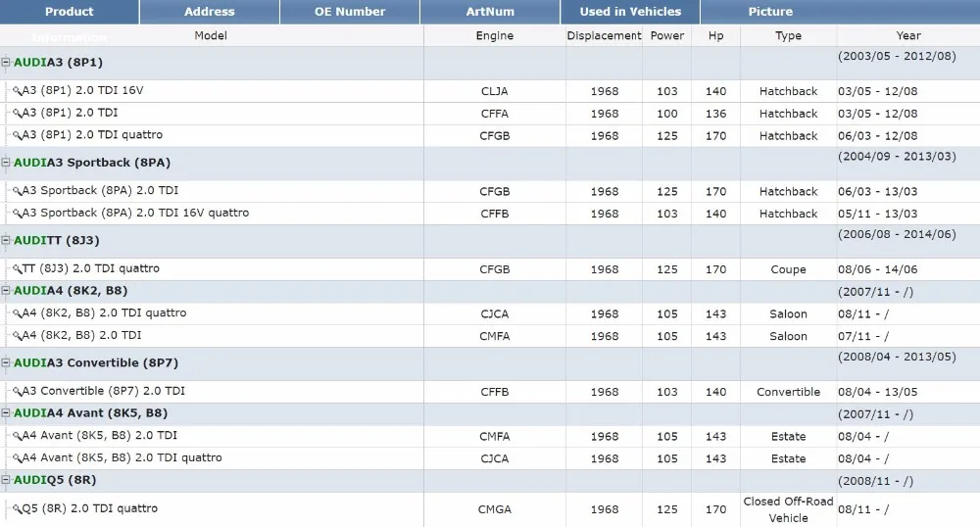Viewport: 980px width, 527px height.
Task: Click magnifier icon for A4 Avant 2.0 TDI quattro
Action: [17, 458]
